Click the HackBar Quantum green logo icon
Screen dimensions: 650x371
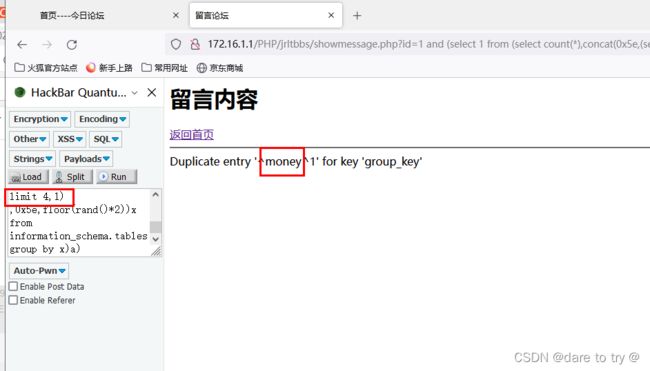click(19, 92)
